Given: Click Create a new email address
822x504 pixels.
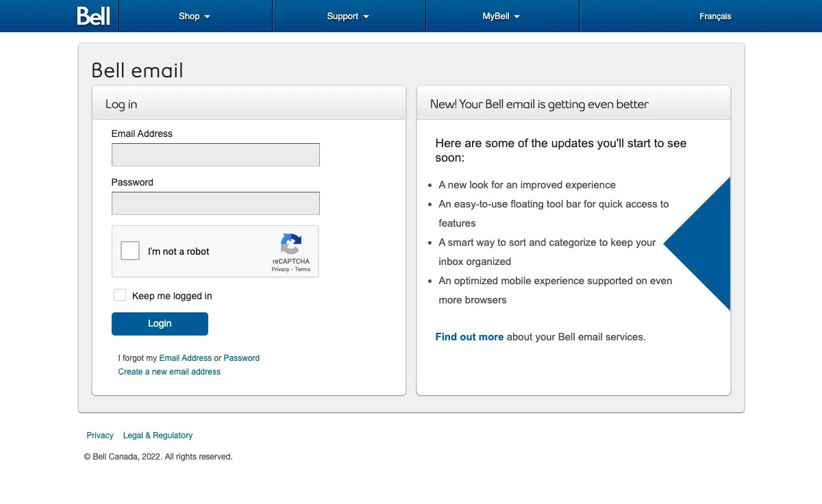Looking at the screenshot, I should pyautogui.click(x=169, y=372).
